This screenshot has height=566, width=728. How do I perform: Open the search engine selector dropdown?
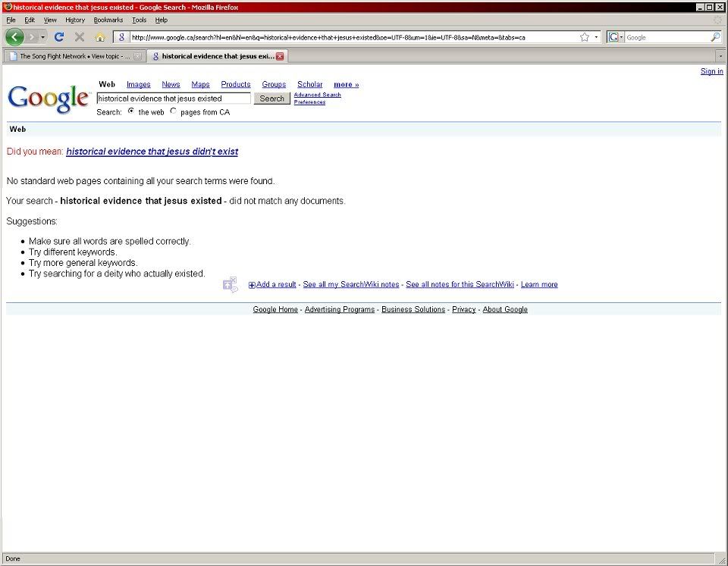(615, 37)
